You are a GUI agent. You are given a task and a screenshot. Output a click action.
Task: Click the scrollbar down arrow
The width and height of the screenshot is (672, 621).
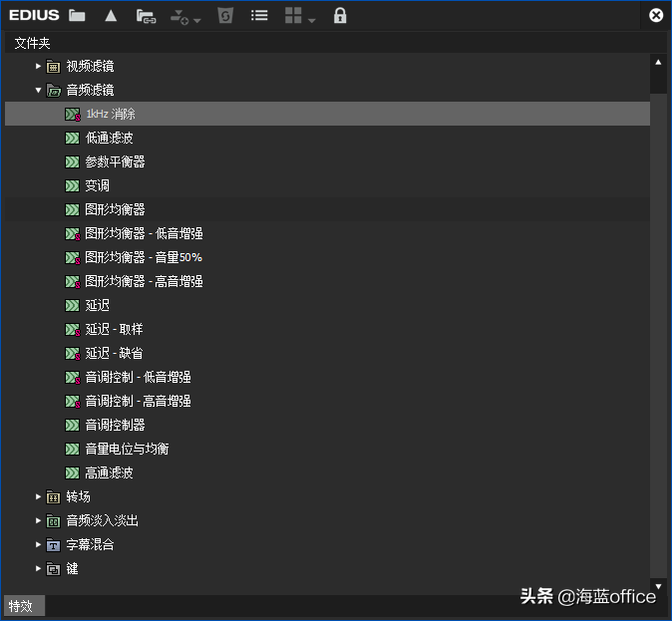658,585
